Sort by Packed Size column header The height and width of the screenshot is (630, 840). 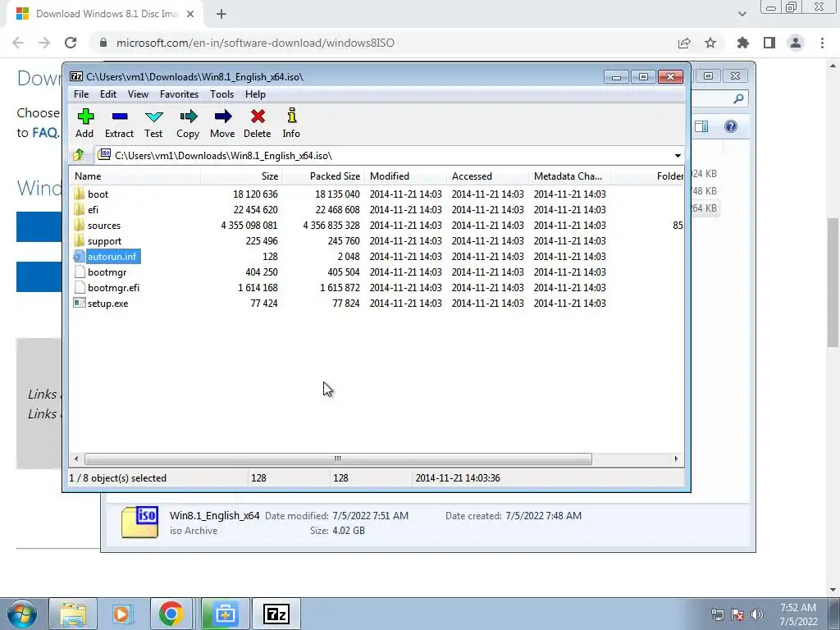click(323, 176)
